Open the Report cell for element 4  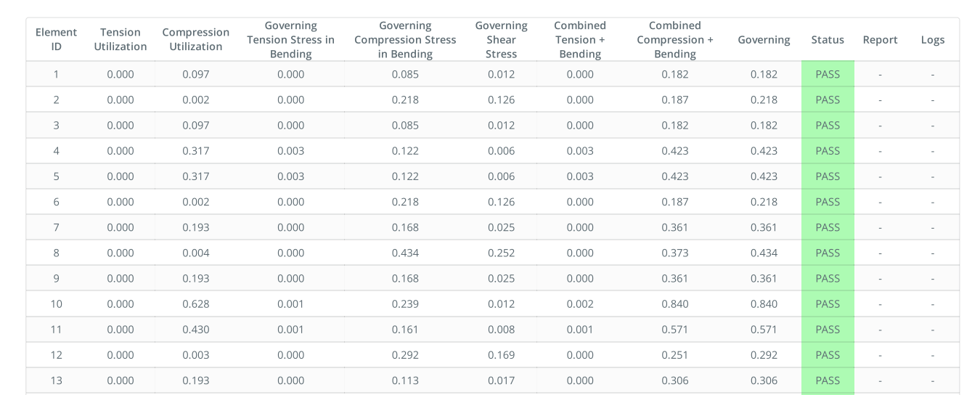click(880, 151)
